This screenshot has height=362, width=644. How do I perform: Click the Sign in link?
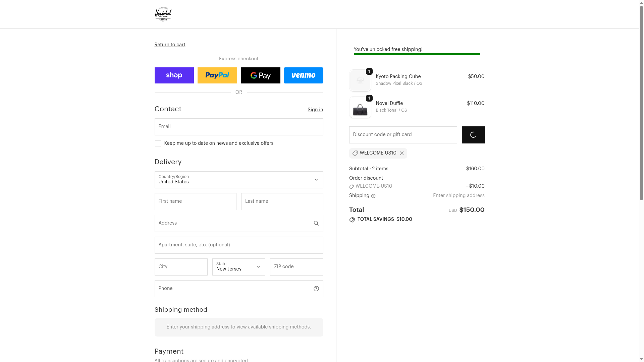click(315, 110)
